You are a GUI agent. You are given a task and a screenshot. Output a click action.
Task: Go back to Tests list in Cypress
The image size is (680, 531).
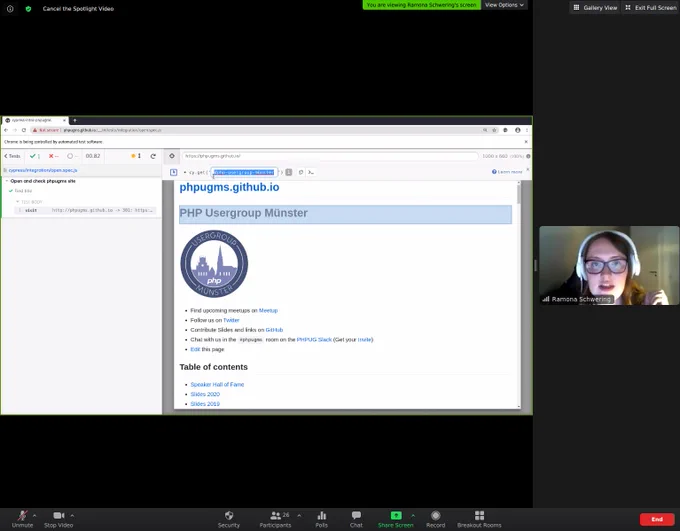pyautogui.click(x=12, y=156)
